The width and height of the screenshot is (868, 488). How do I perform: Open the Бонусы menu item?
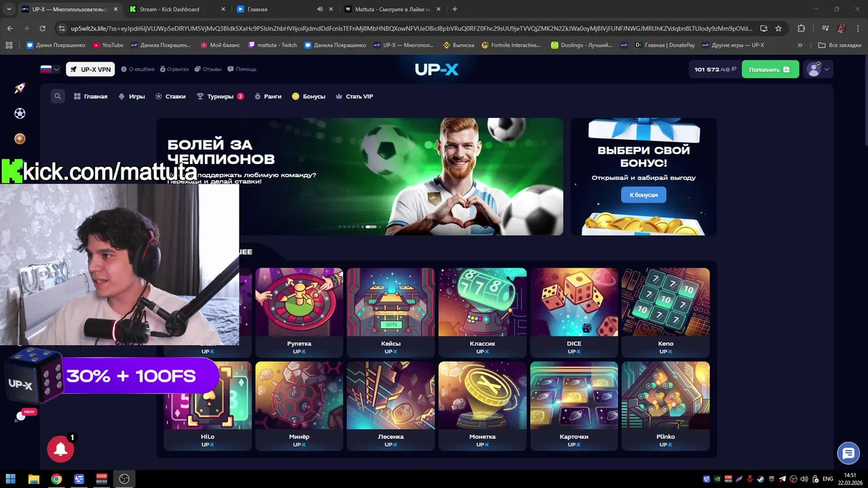(309, 96)
